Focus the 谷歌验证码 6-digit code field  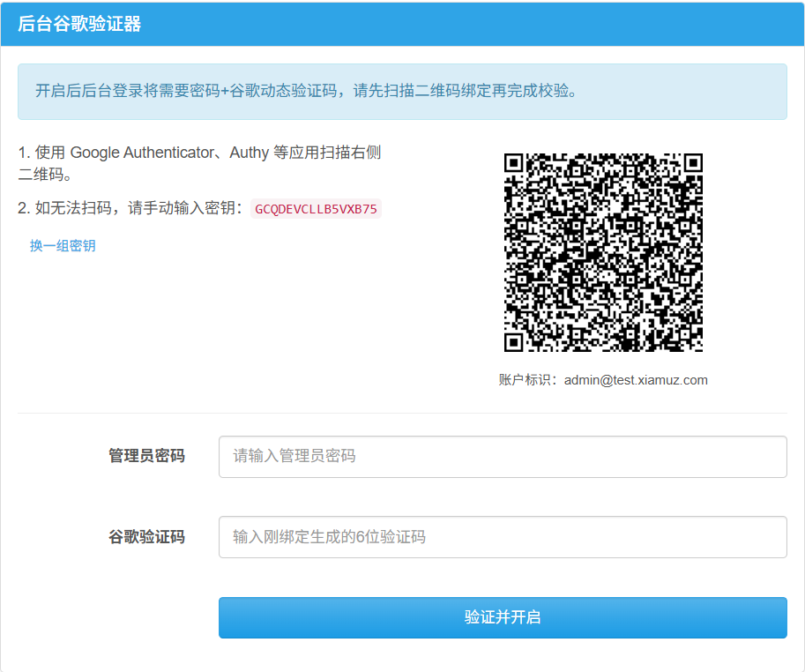pos(502,537)
